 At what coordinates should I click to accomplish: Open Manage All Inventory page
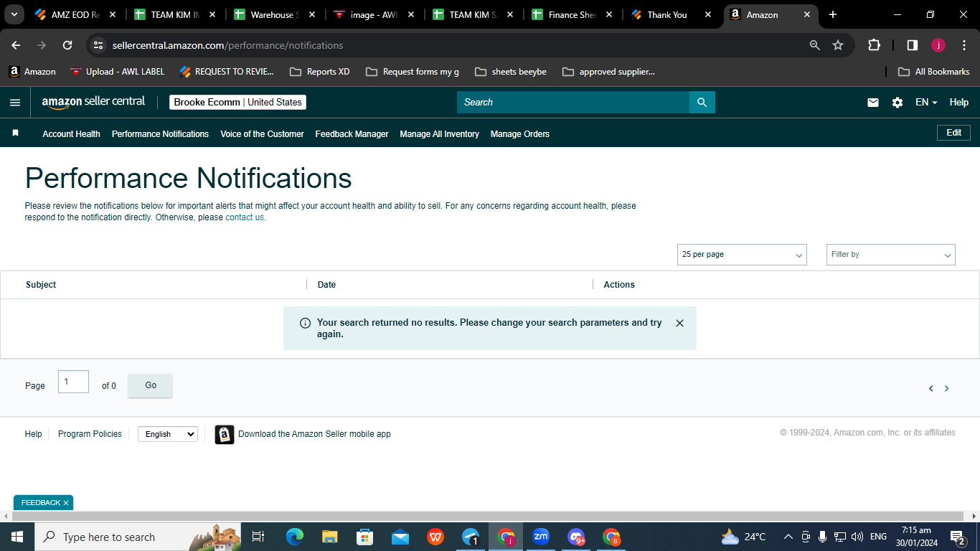point(439,134)
